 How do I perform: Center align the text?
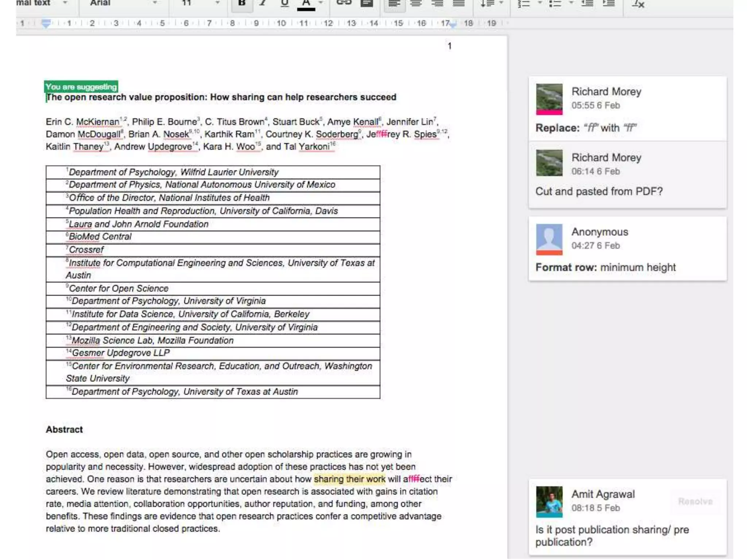tap(416, 4)
